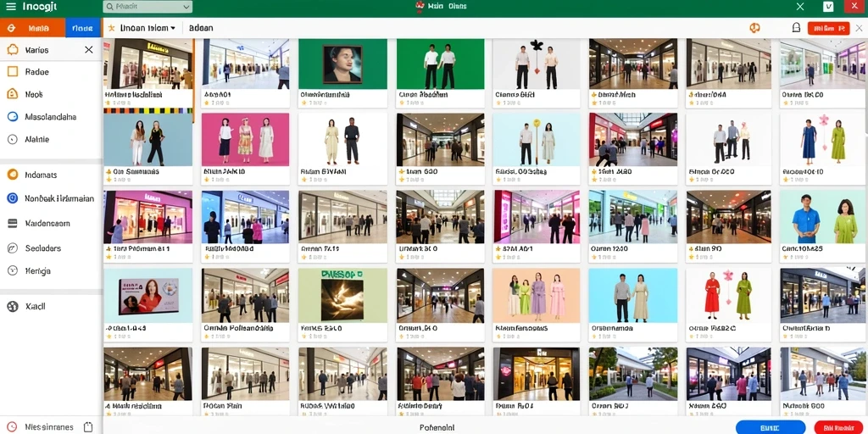Screen dimensions: 868x434
Task: Toggle the white V checkbox in the header
Action: coord(829,7)
